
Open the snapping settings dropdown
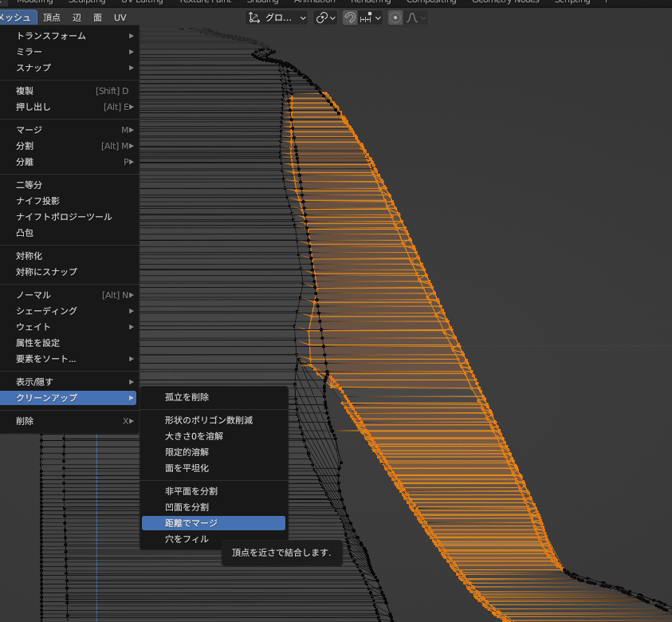click(371, 18)
